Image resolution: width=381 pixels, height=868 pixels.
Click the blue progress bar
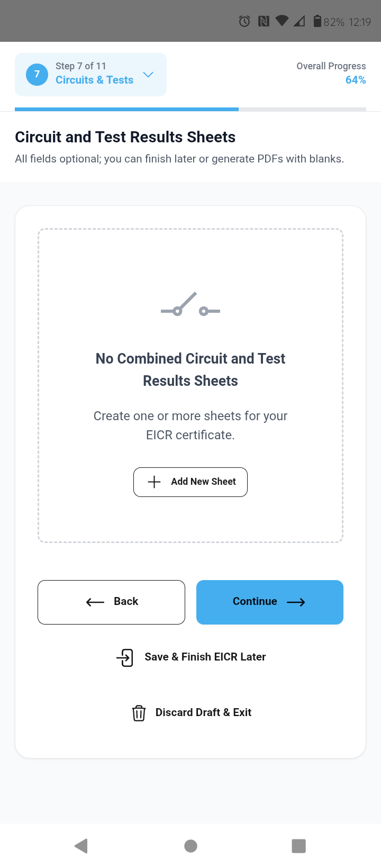pos(127,109)
